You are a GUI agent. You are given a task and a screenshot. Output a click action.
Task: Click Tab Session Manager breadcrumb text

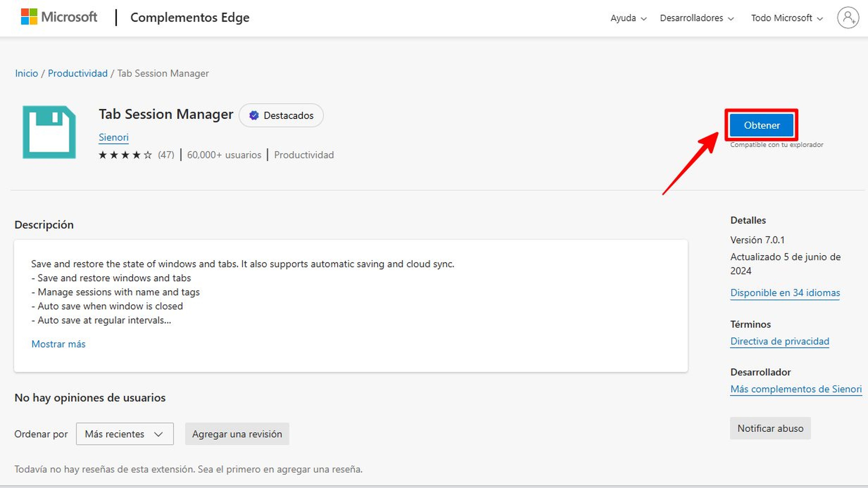click(x=163, y=73)
